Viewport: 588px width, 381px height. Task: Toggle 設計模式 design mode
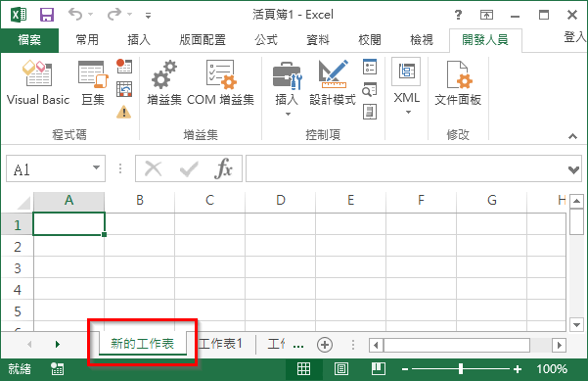tap(333, 82)
